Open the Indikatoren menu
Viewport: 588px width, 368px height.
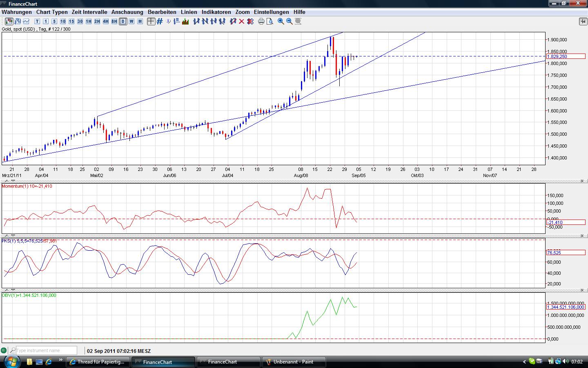point(216,12)
